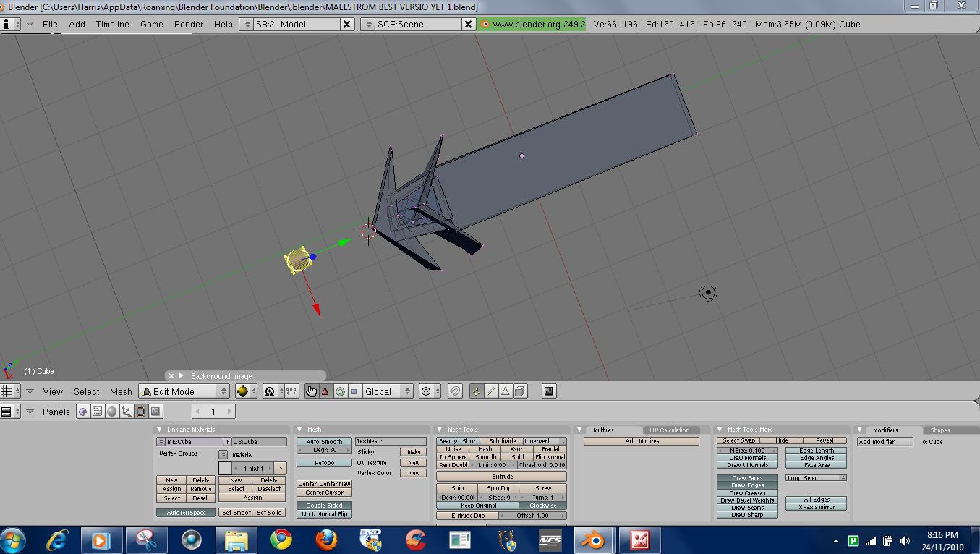
Task: Open the Loop Select dropdown
Action: pyautogui.click(x=816, y=478)
